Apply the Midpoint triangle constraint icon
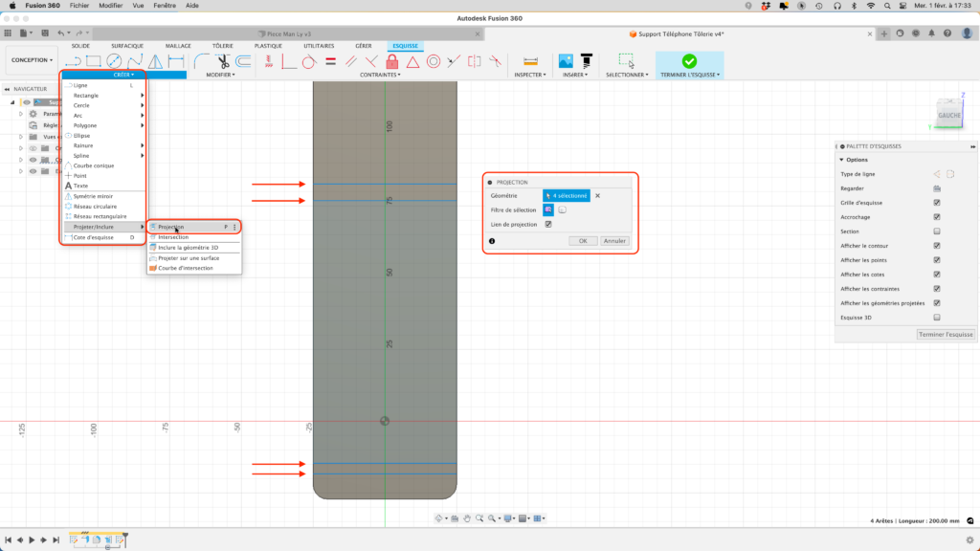The image size is (980, 551). (412, 61)
